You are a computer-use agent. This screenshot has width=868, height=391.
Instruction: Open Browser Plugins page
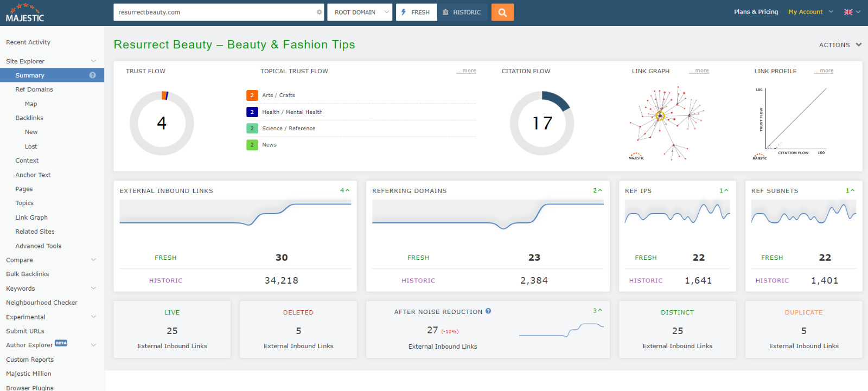point(30,388)
